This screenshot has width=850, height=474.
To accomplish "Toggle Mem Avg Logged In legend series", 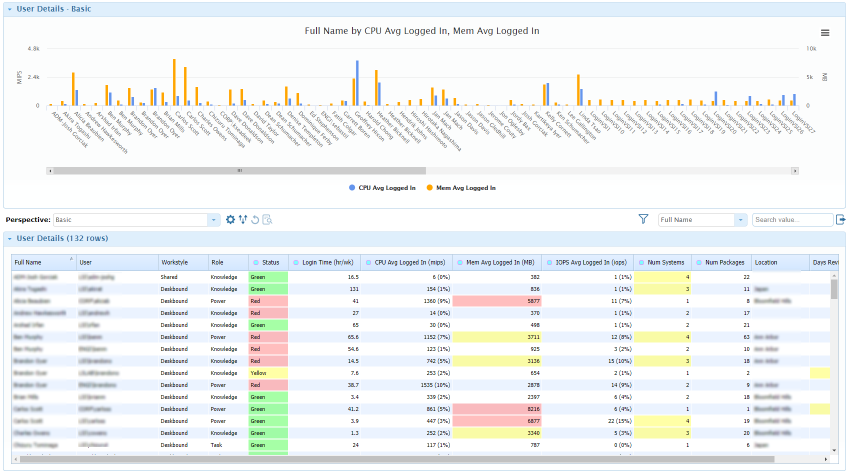I will tap(461, 188).
